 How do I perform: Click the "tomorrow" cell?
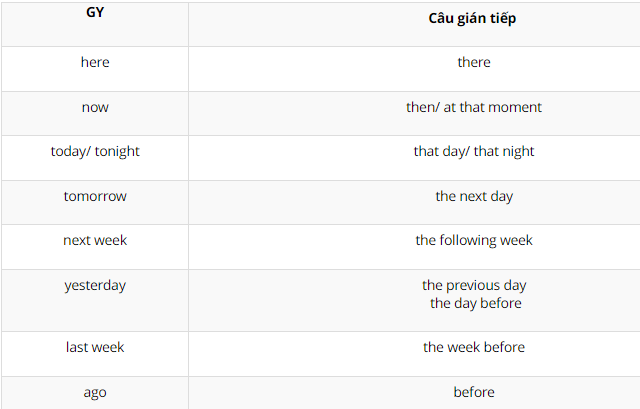(95, 196)
